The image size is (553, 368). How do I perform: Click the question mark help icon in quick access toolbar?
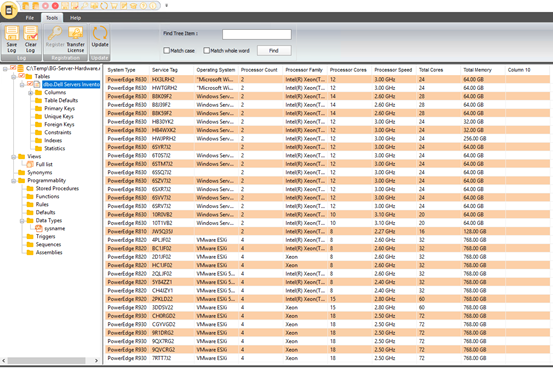coord(143,6)
